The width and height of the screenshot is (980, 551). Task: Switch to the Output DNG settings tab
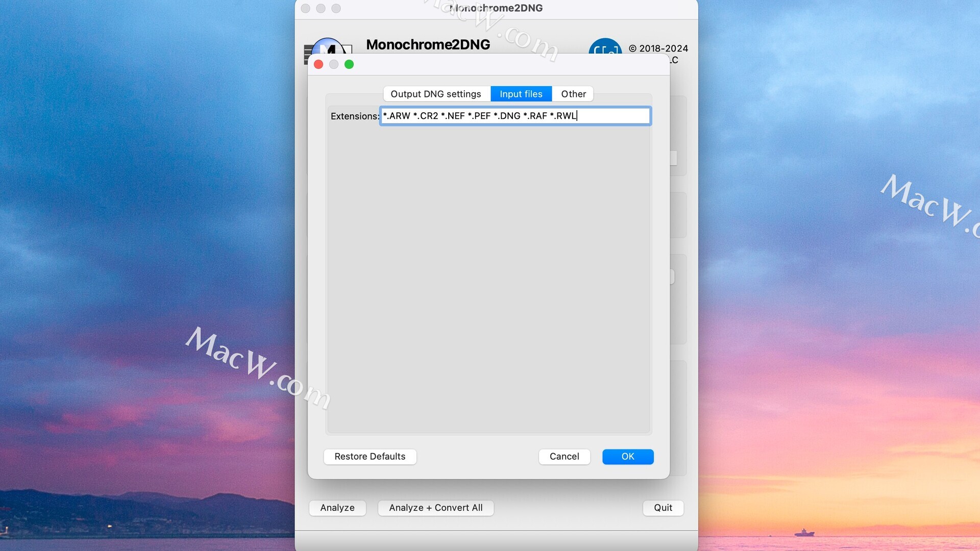pyautogui.click(x=435, y=94)
